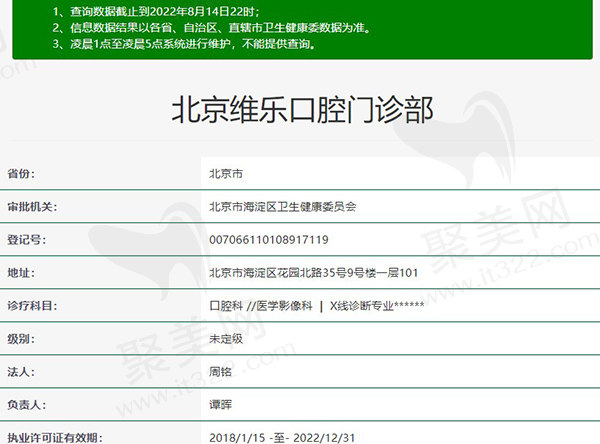Select the 级别 label
600x444 pixels.
coord(21,339)
